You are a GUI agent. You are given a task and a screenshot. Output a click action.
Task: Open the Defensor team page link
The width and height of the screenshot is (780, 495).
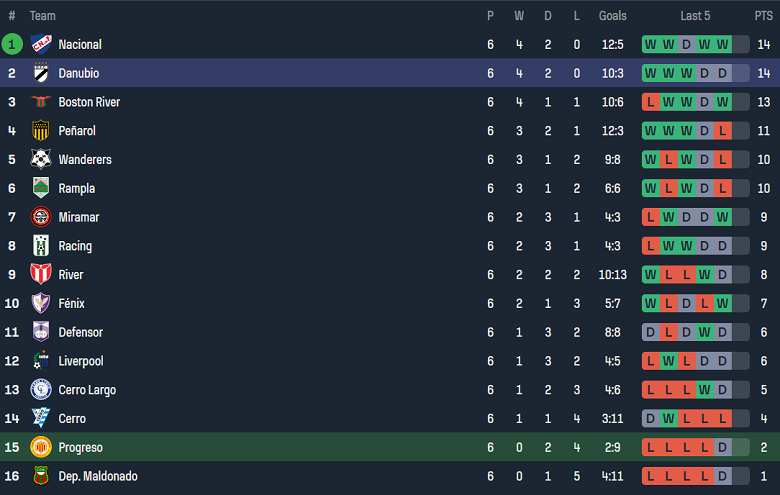(81, 332)
